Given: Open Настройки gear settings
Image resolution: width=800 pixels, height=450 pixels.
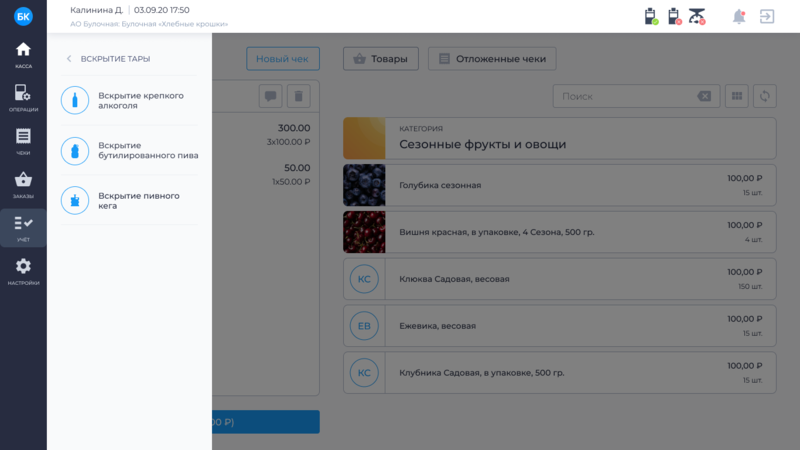Looking at the screenshot, I should pyautogui.click(x=23, y=270).
